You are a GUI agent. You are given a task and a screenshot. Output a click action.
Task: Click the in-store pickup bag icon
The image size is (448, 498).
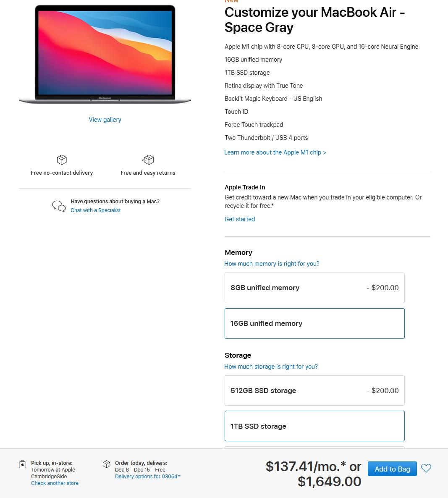click(x=22, y=464)
